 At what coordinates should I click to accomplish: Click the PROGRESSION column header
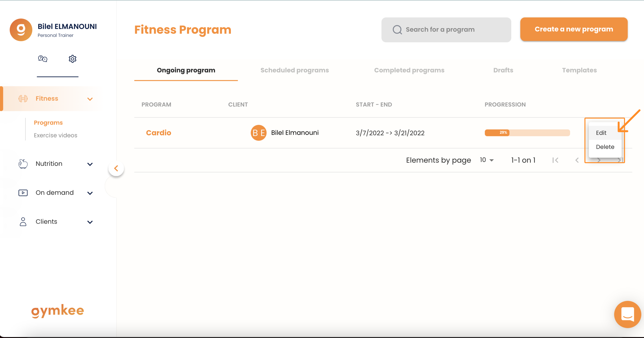pyautogui.click(x=505, y=105)
